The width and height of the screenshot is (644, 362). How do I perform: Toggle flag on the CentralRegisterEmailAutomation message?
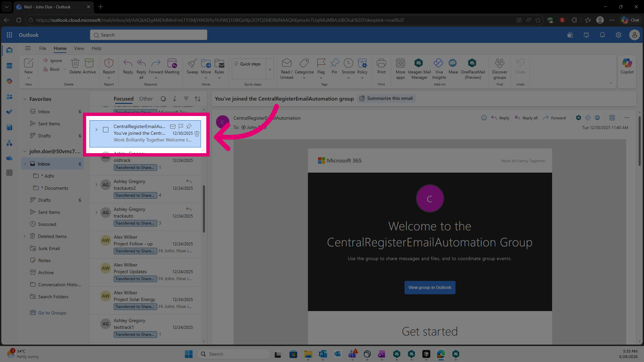click(181, 126)
